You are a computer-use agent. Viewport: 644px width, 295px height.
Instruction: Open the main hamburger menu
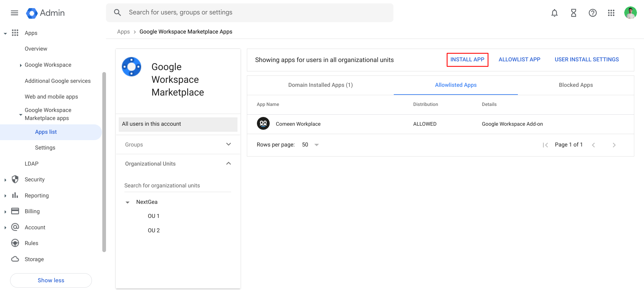pyautogui.click(x=14, y=13)
